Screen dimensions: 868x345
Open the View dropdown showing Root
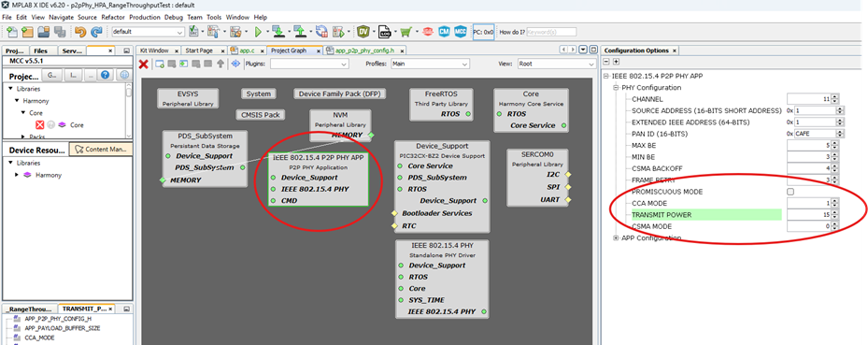click(x=556, y=65)
